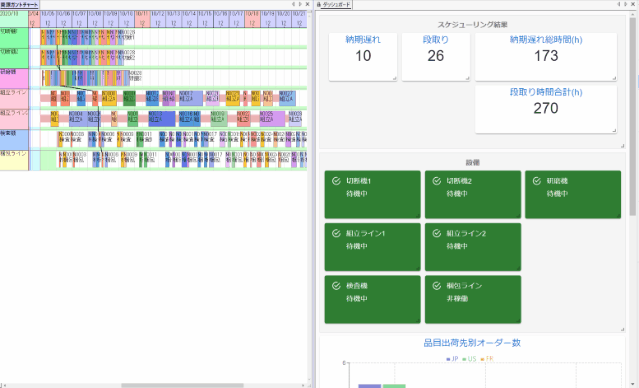Click the check icon on 梱包ライン card
Screen dimensions: 639x388
(436, 286)
